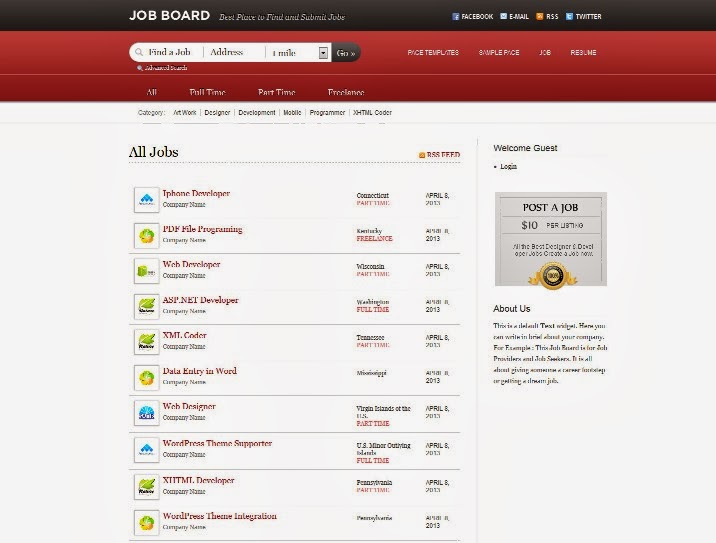The width and height of the screenshot is (716, 543).
Task: Filter by Designer category
Action: click(x=217, y=112)
